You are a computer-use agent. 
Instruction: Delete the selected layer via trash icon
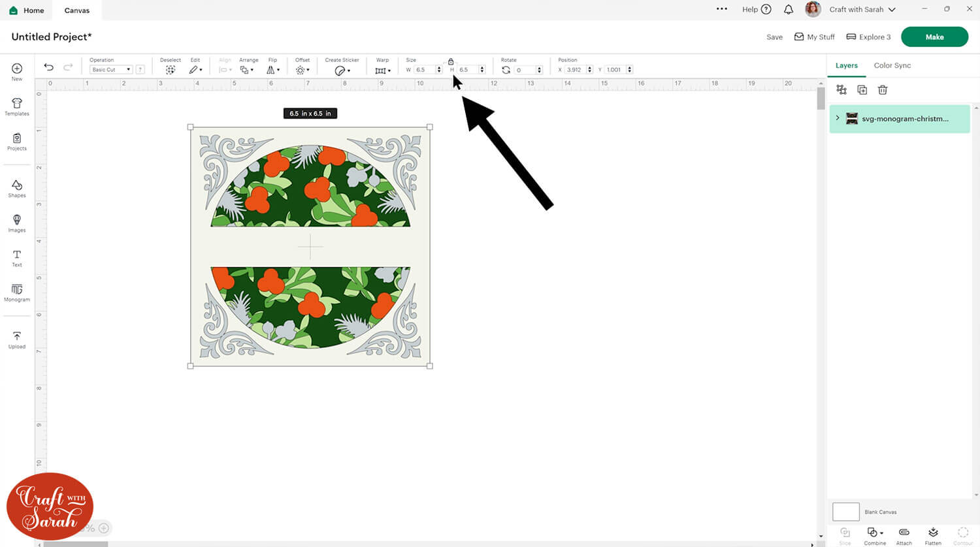click(883, 90)
